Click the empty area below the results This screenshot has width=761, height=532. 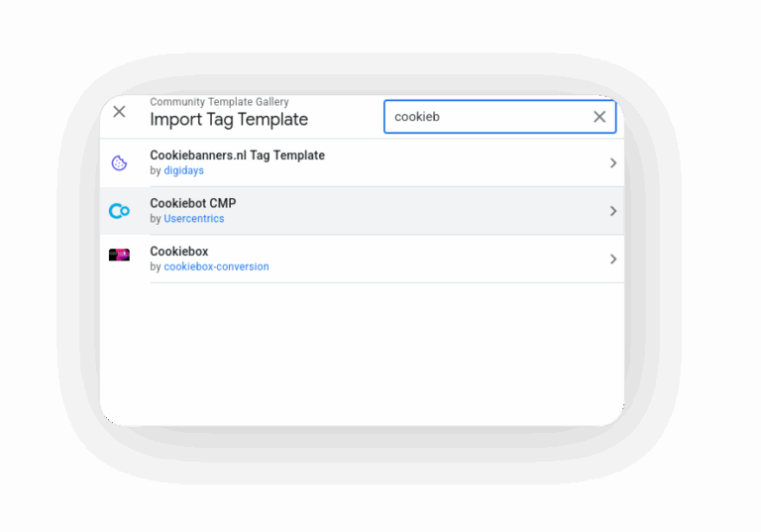362,355
